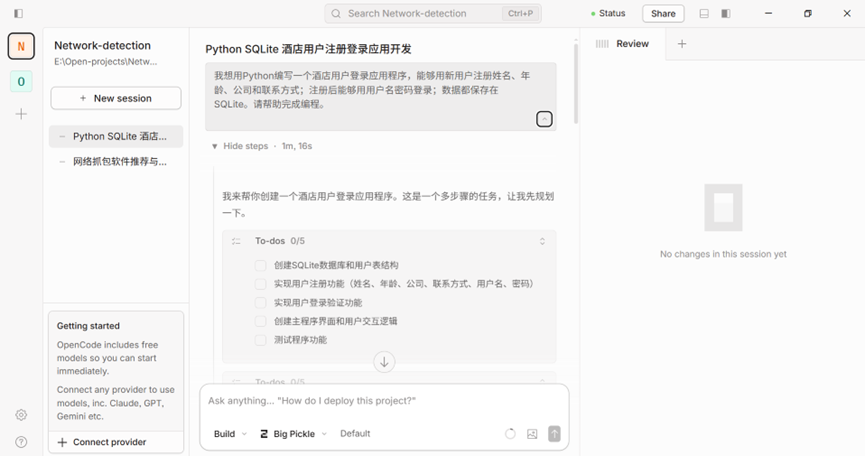Image resolution: width=865 pixels, height=456 pixels.
Task: Expand the To-dos 0/5 list arrows
Action: [x=542, y=241]
